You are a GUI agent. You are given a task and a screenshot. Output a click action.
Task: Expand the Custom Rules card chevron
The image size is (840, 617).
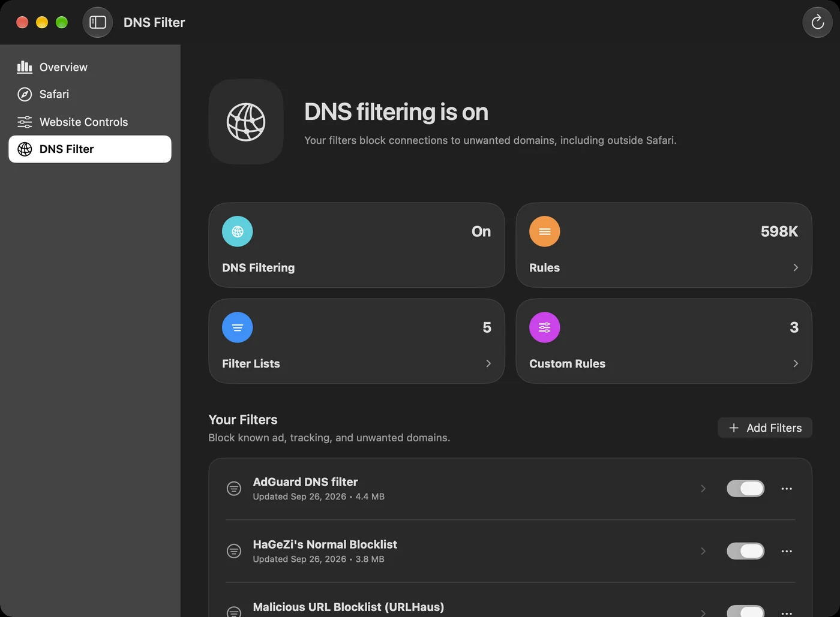(x=796, y=363)
